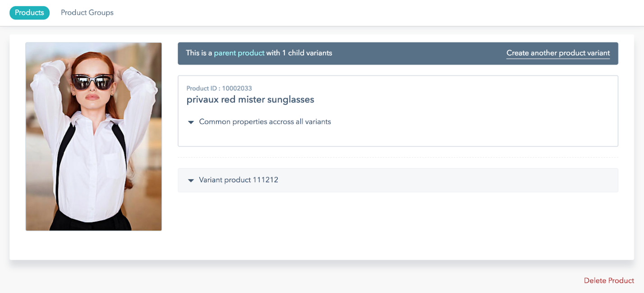Click the sunglasses in the product photo
Screen dimensions: 644x293
point(92,82)
